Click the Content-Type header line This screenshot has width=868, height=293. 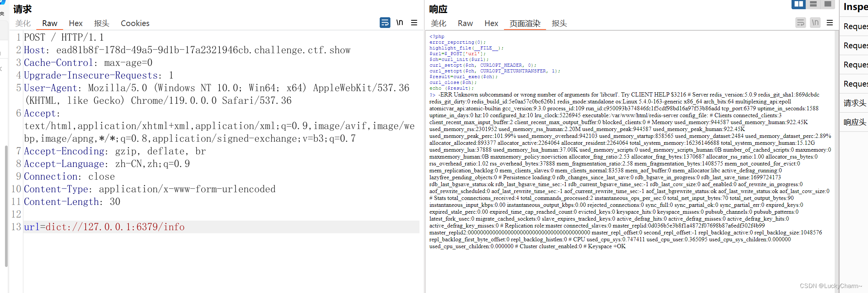click(150, 189)
